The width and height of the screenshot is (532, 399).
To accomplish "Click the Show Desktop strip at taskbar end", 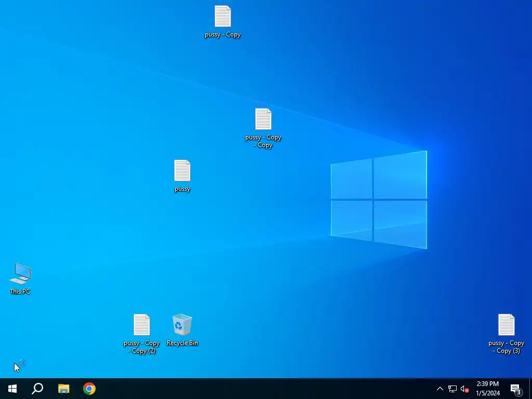I will click(530, 389).
